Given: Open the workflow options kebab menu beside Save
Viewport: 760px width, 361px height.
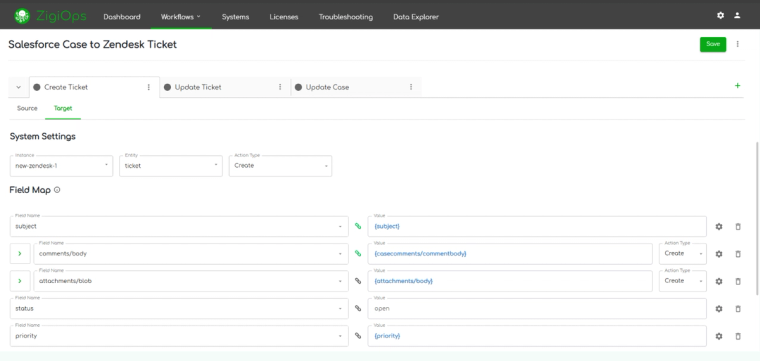Looking at the screenshot, I should tap(738, 44).
